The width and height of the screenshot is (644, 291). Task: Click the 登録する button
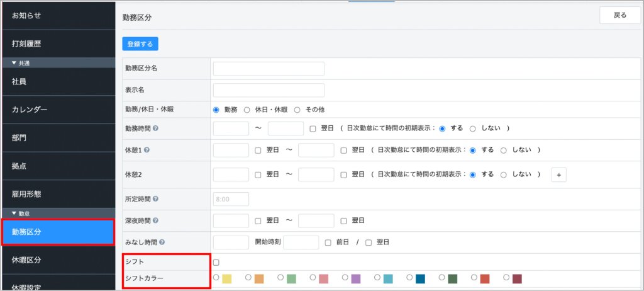click(x=140, y=44)
